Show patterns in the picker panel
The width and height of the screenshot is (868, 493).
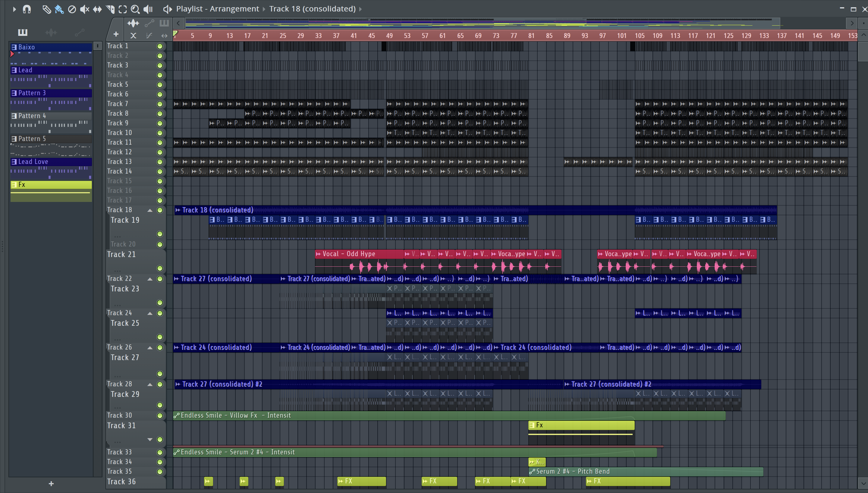point(23,32)
